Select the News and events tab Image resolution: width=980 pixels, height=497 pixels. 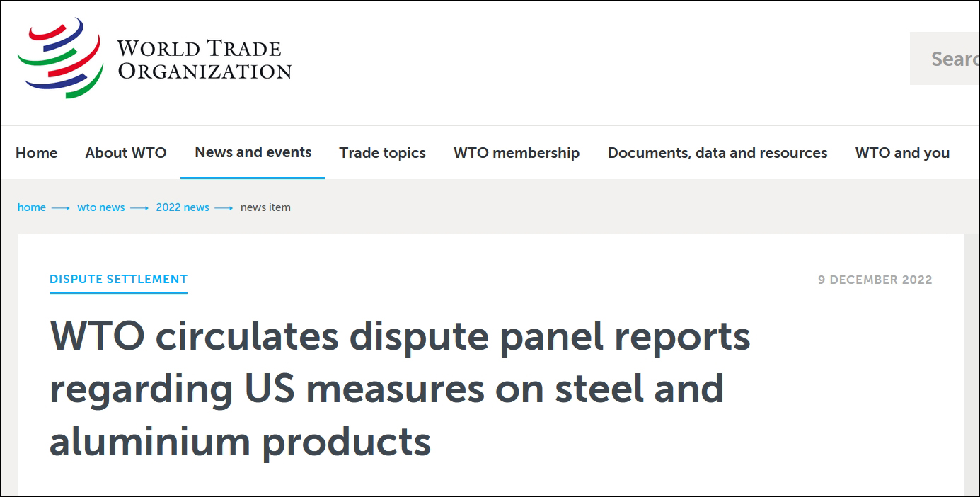pos(253,152)
